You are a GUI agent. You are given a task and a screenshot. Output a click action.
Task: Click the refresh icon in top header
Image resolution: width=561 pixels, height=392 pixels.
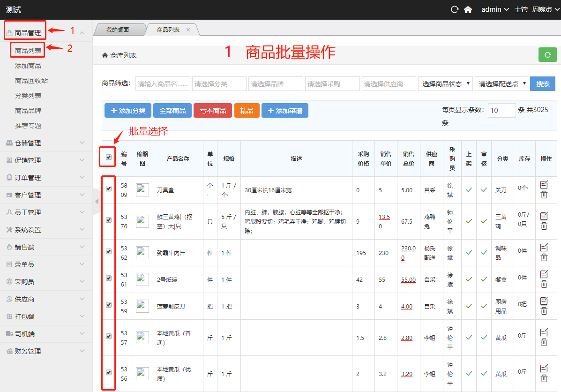click(454, 10)
